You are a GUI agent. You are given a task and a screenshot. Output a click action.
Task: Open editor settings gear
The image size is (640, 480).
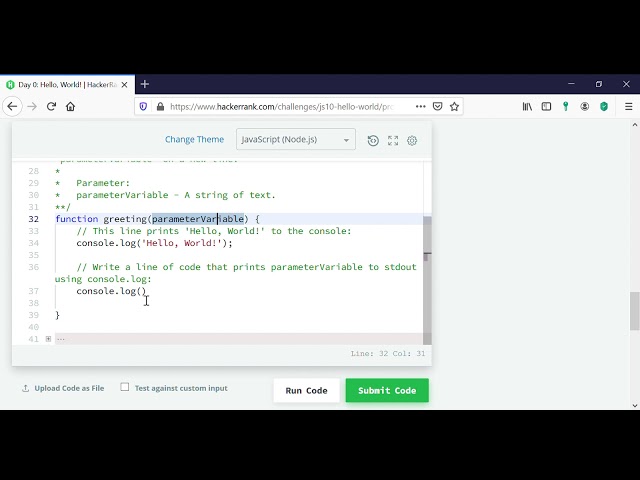[x=412, y=140]
